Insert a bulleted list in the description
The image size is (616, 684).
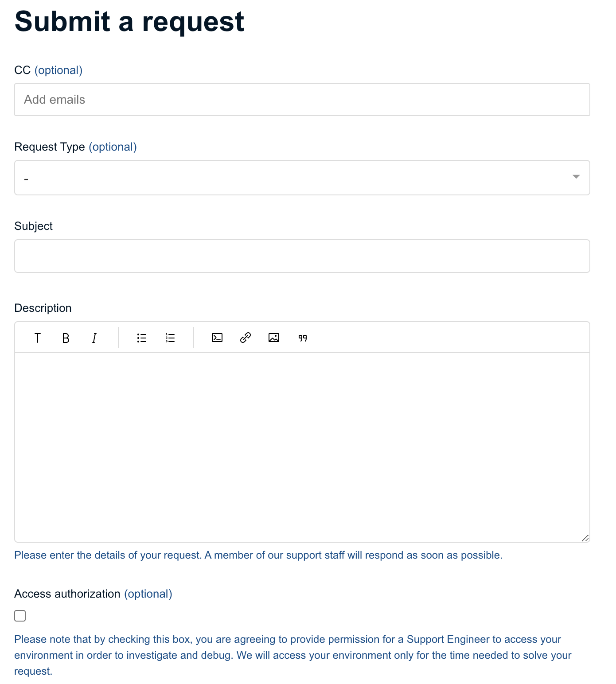coord(142,338)
